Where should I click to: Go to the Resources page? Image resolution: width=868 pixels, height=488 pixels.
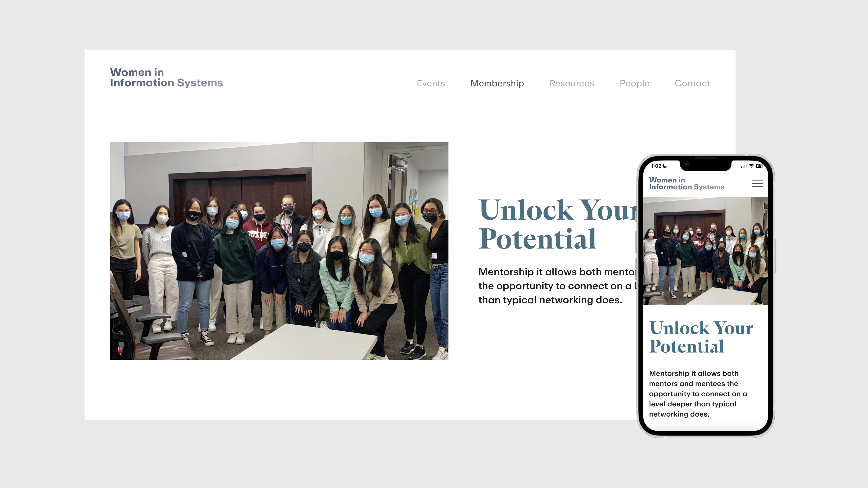571,83
